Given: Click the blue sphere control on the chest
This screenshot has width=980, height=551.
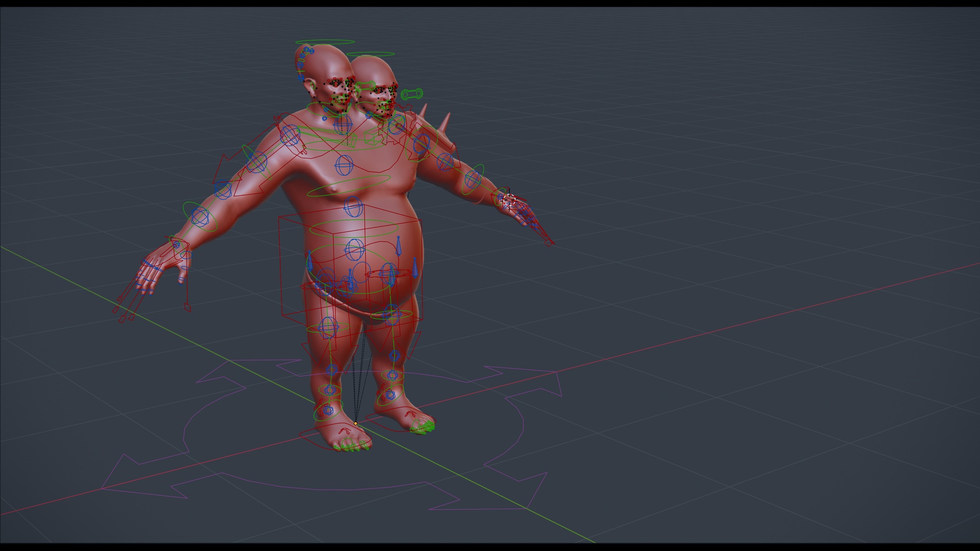Looking at the screenshot, I should [x=344, y=165].
